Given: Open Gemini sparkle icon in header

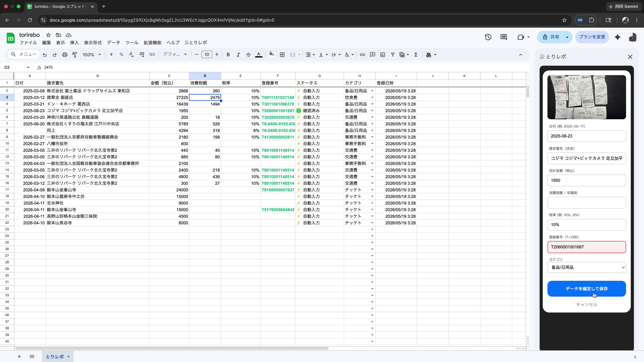Looking at the screenshot, I should [617, 37].
